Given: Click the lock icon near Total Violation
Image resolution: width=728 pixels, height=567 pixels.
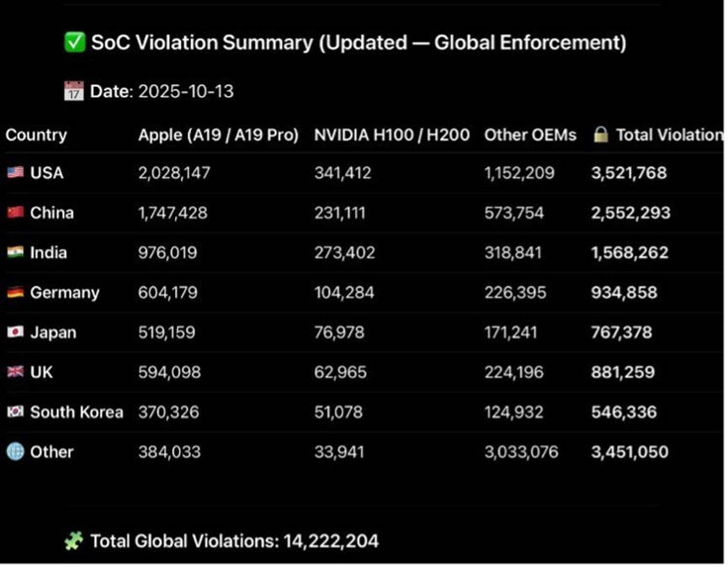Looking at the screenshot, I should point(600,135).
